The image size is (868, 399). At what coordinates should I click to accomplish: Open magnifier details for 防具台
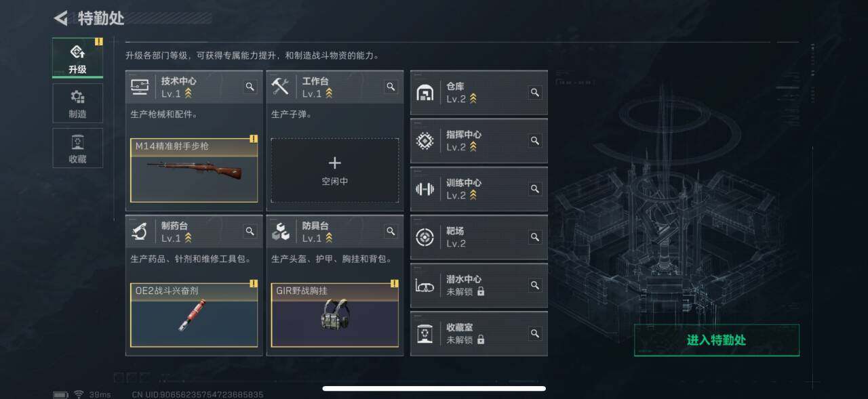391,231
